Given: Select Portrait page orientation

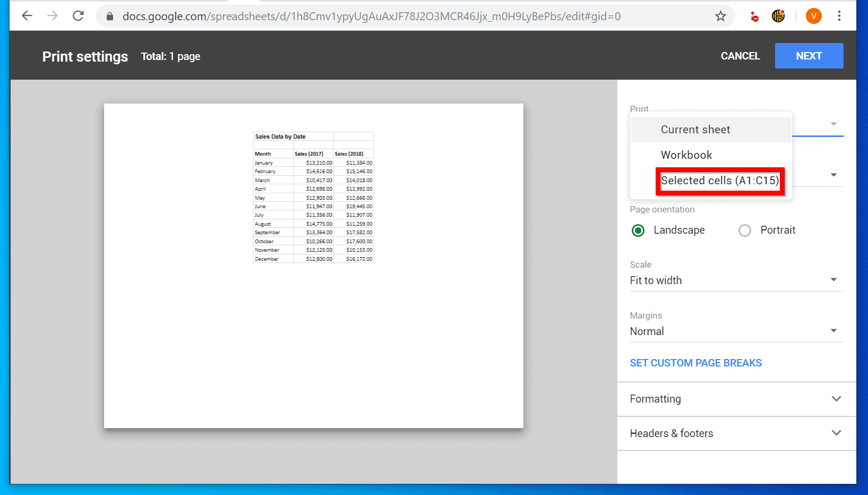Looking at the screenshot, I should (745, 231).
